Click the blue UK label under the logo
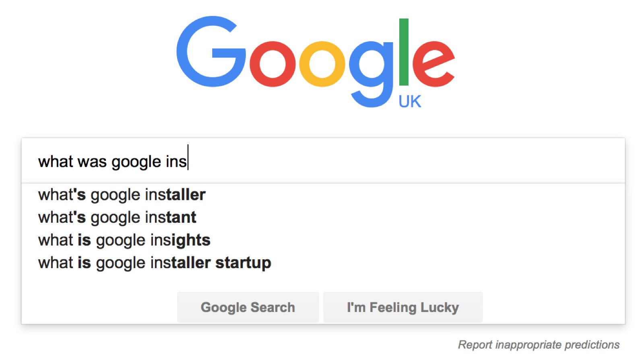The width and height of the screenshot is (644, 363). (x=410, y=102)
